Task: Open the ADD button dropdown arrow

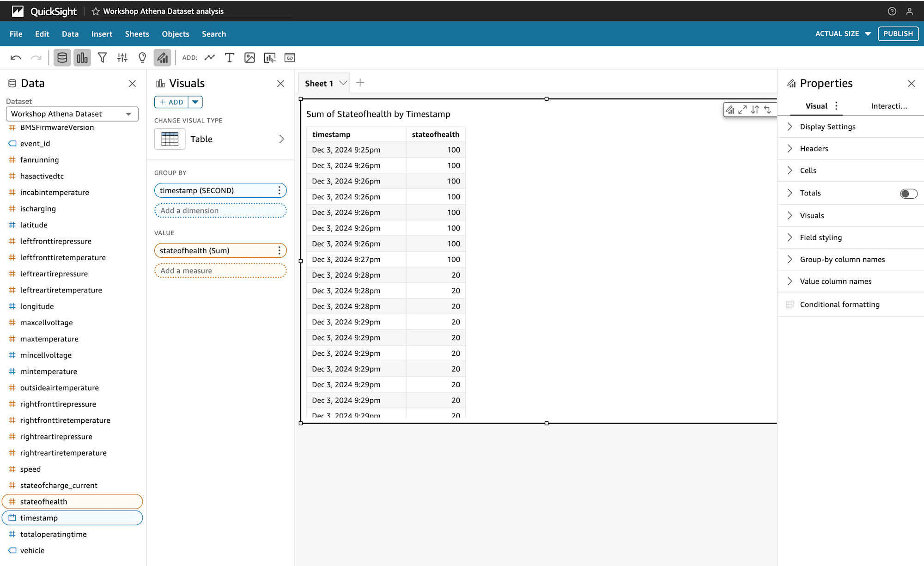Action: point(195,102)
